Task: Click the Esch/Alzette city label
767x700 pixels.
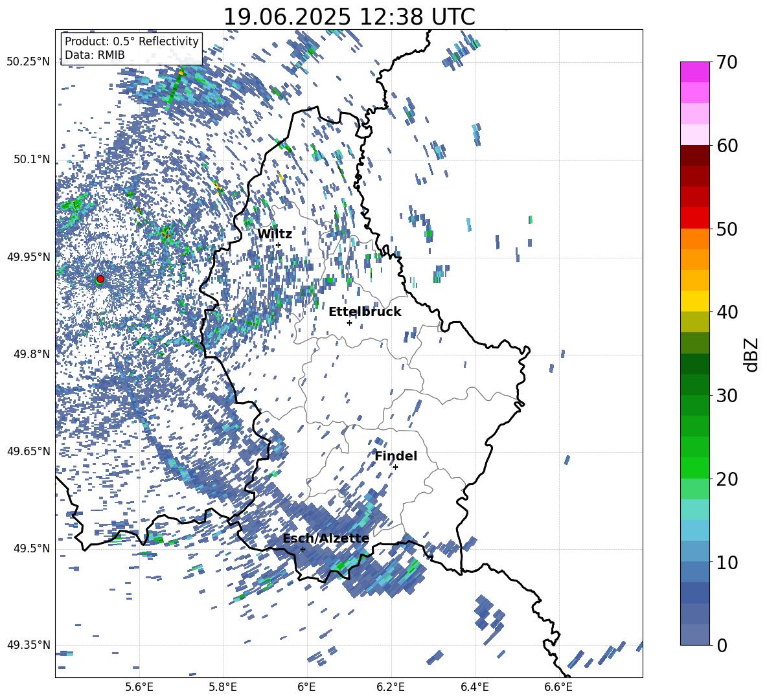Action: point(326,539)
